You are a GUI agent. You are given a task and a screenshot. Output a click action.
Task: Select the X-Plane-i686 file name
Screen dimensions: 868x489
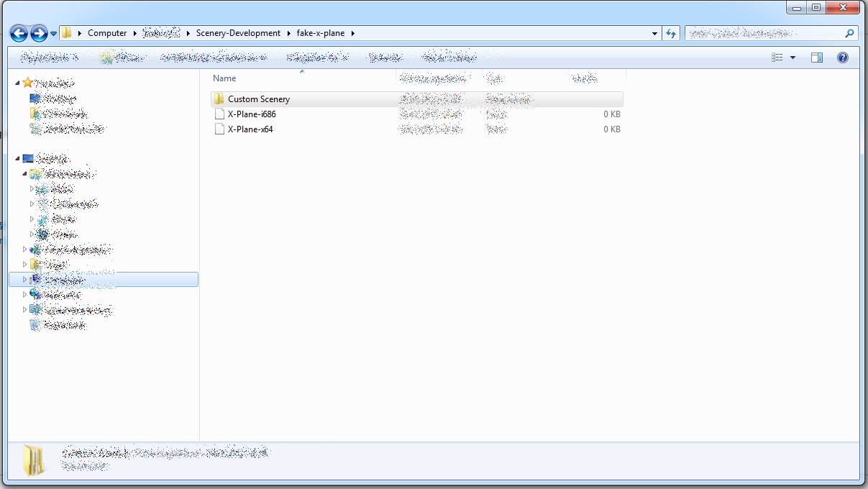252,114
